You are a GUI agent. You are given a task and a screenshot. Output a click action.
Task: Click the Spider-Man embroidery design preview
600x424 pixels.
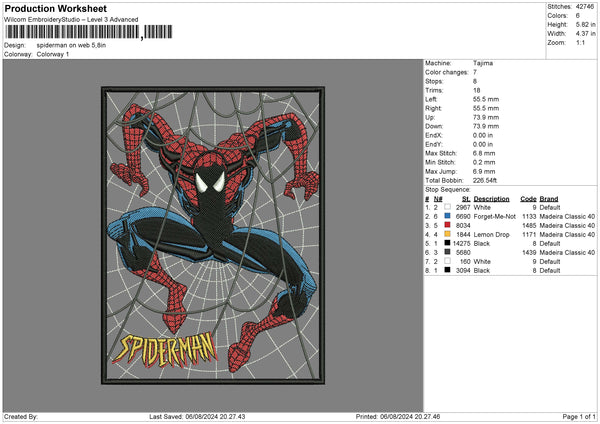tap(213, 235)
